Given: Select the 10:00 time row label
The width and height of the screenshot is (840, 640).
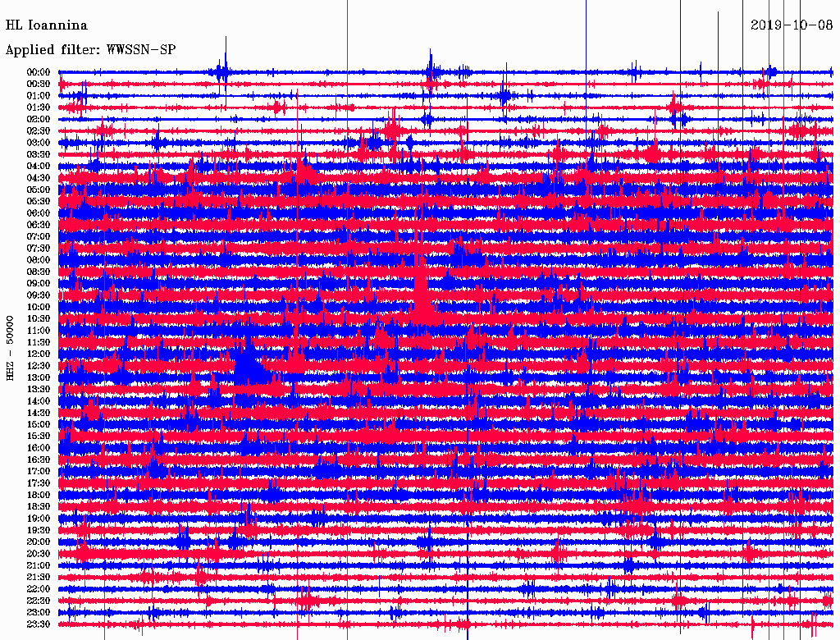Looking at the screenshot, I should (x=39, y=307).
